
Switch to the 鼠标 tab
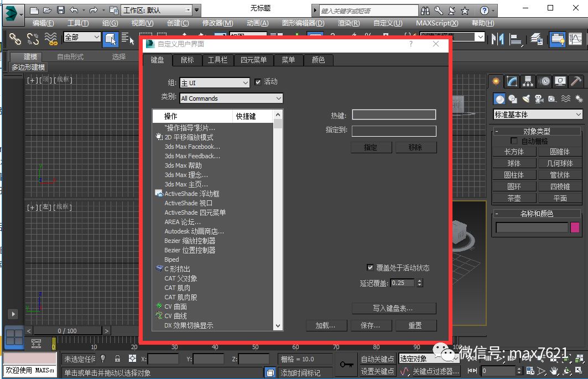(187, 60)
